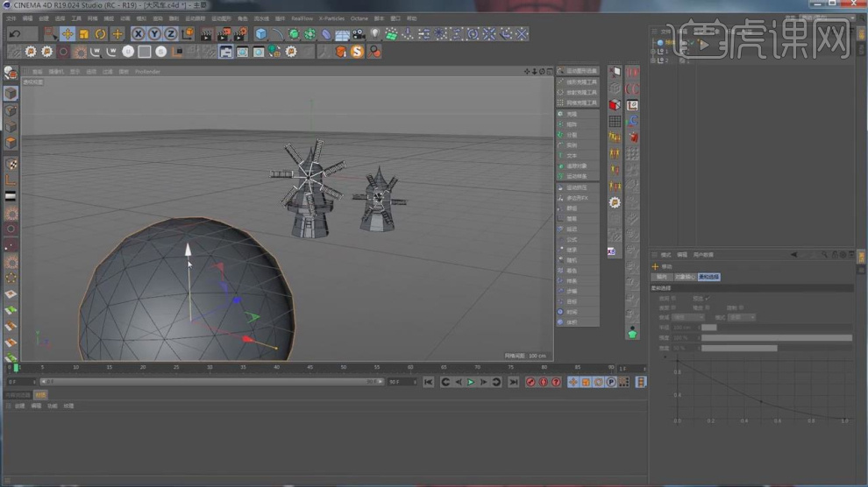Switch to the 柔和选择 tab
The image size is (868, 487).
pos(708,277)
